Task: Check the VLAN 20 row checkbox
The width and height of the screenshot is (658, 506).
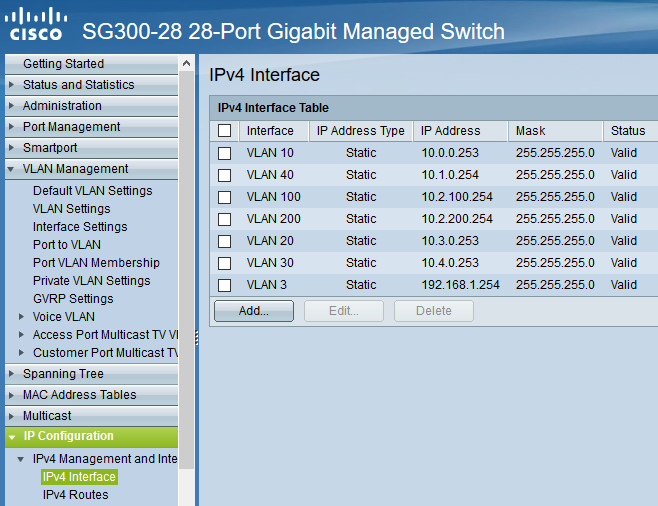Action: (x=225, y=241)
